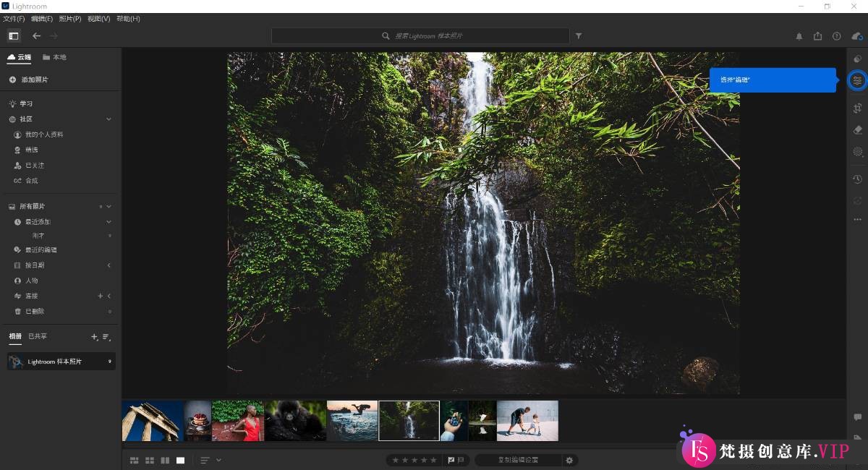The width and height of the screenshot is (868, 470).
Task: Open the album sort options icon
Action: [x=106, y=337]
